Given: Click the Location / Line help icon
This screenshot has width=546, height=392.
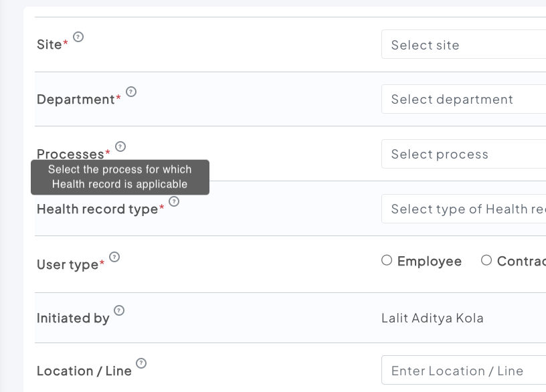Looking at the screenshot, I should coord(141,363).
